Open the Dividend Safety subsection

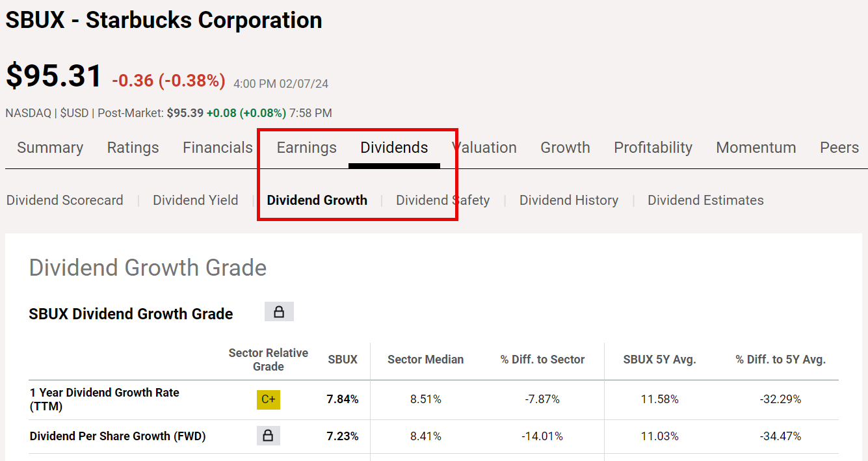coord(443,200)
